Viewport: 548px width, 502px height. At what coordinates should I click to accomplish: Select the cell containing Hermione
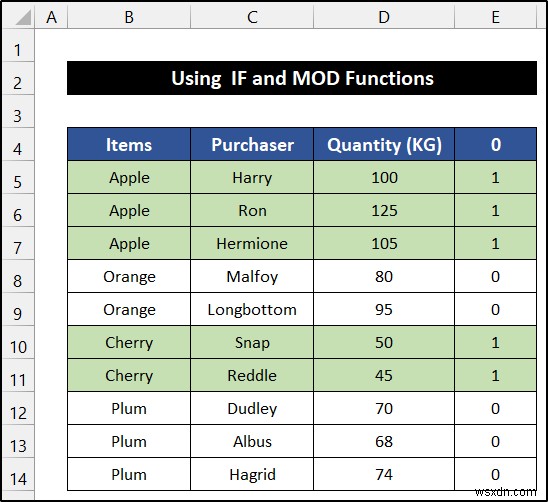tap(252, 243)
